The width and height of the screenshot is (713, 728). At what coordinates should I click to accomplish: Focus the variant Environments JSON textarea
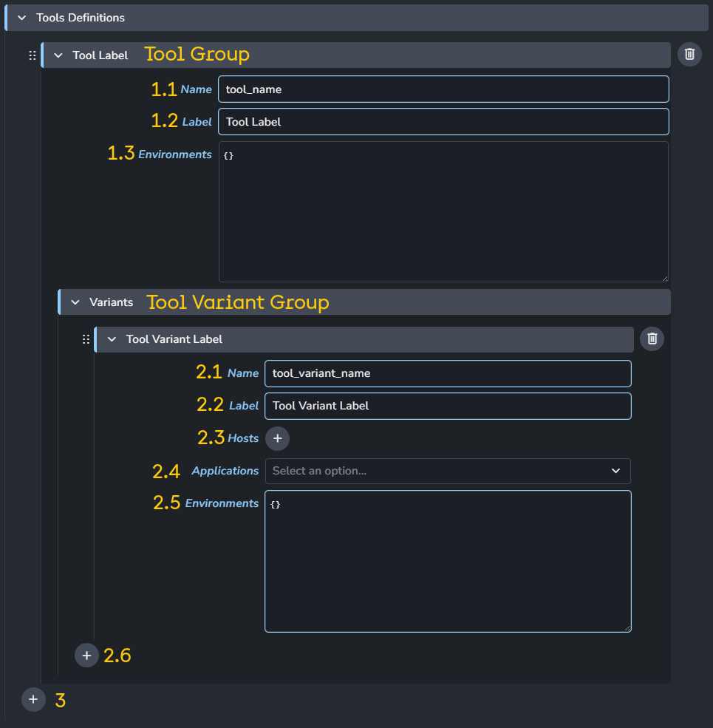click(448, 562)
